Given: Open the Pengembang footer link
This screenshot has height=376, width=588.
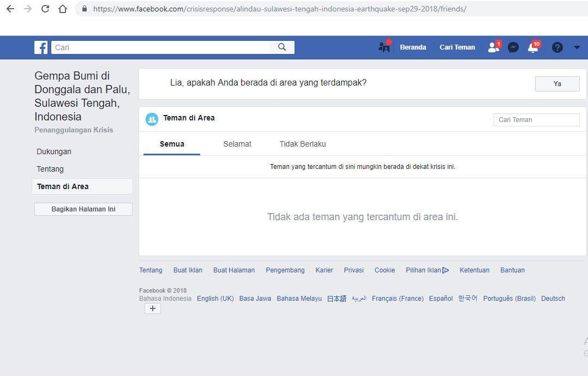Looking at the screenshot, I should [285, 270].
